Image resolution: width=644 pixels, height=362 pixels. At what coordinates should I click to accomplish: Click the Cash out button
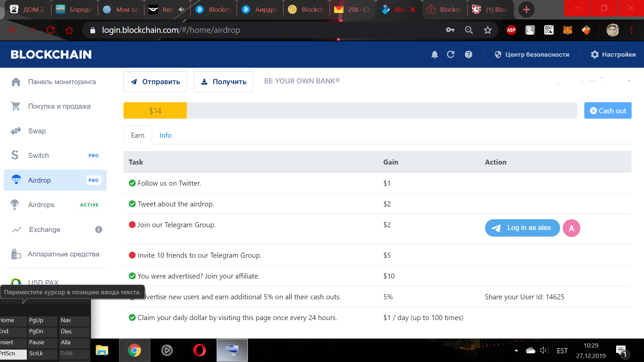608,111
